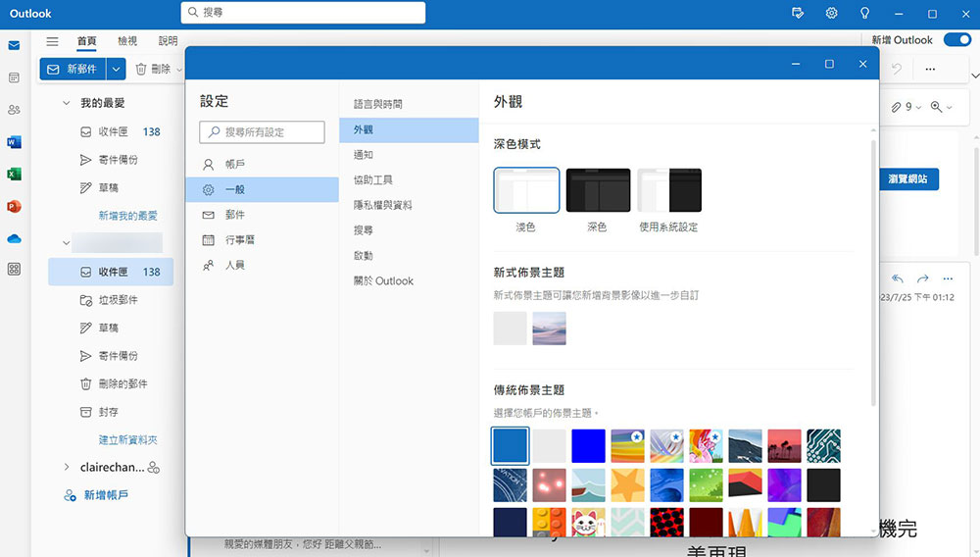Click the forward arrow icon
The height and width of the screenshot is (557, 980).
(x=922, y=278)
